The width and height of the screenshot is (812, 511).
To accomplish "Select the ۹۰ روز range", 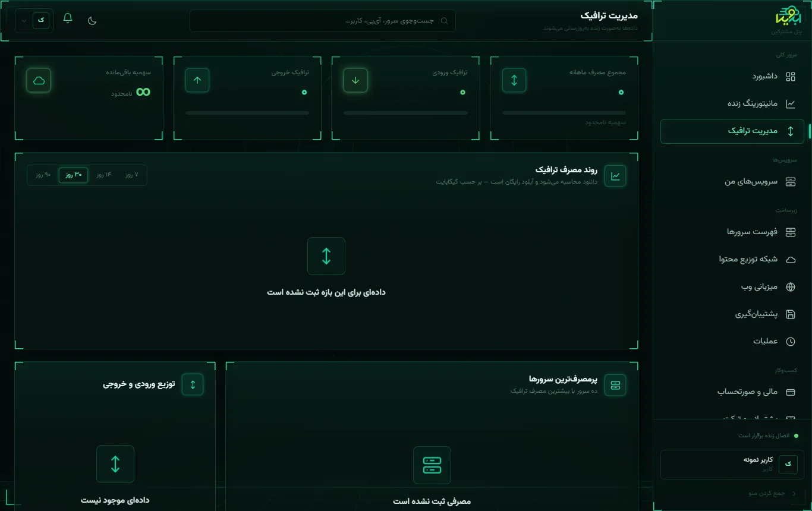I will tap(43, 175).
